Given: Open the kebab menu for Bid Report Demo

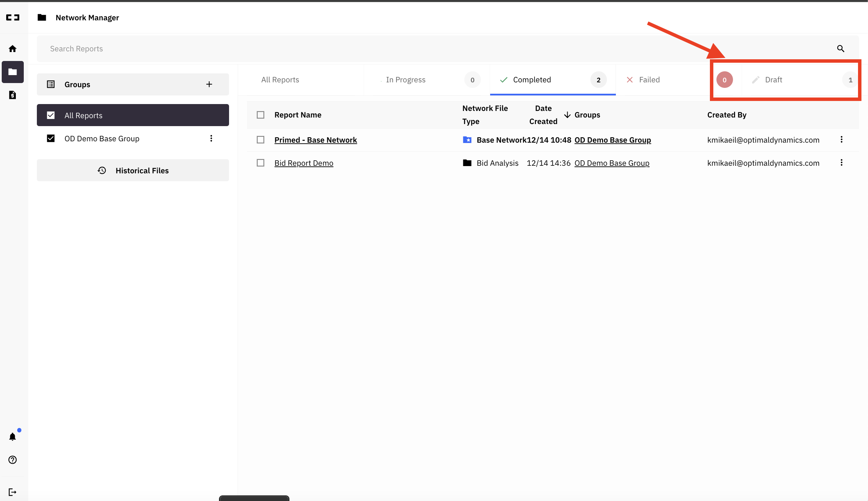Looking at the screenshot, I should (x=841, y=162).
